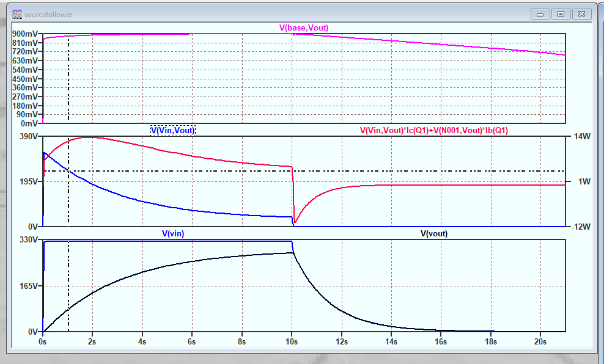The image size is (604, 364).
Task: Click the 390V axis label in middle pane
Action: pyautogui.click(x=28, y=137)
